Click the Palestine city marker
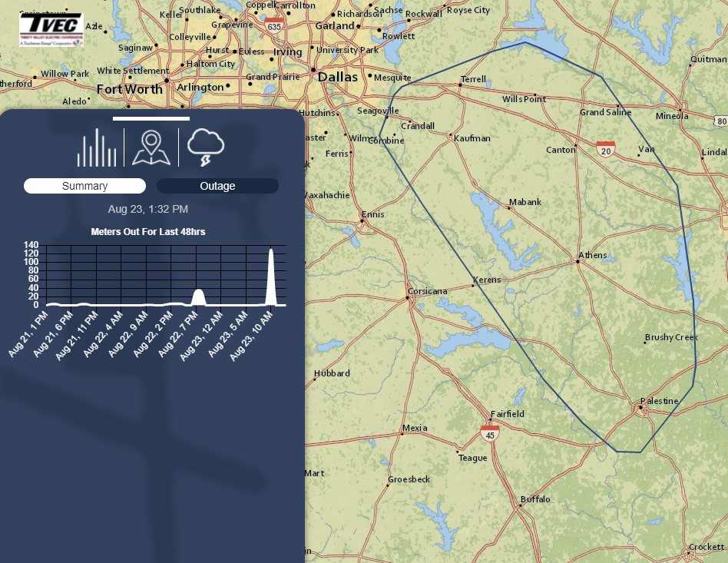This screenshot has width=728, height=563. click(x=641, y=407)
